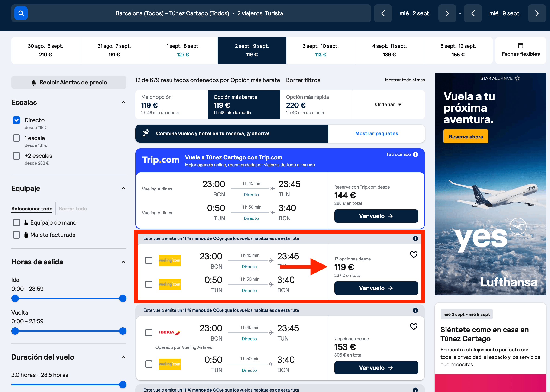Click the mié., 2 sept. departure date
Image resolution: width=550 pixels, height=392 pixels.
[415, 13]
